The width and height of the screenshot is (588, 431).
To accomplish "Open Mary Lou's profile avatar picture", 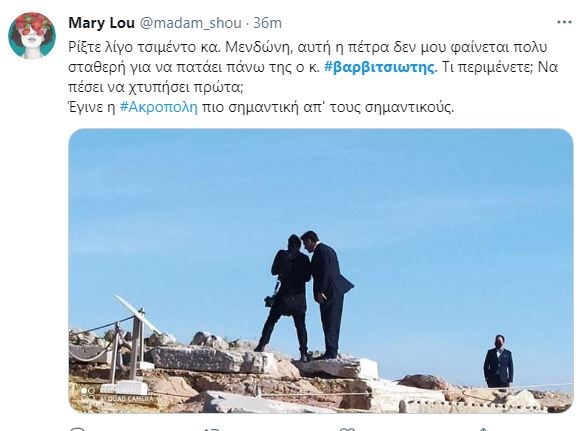I will (32, 36).
